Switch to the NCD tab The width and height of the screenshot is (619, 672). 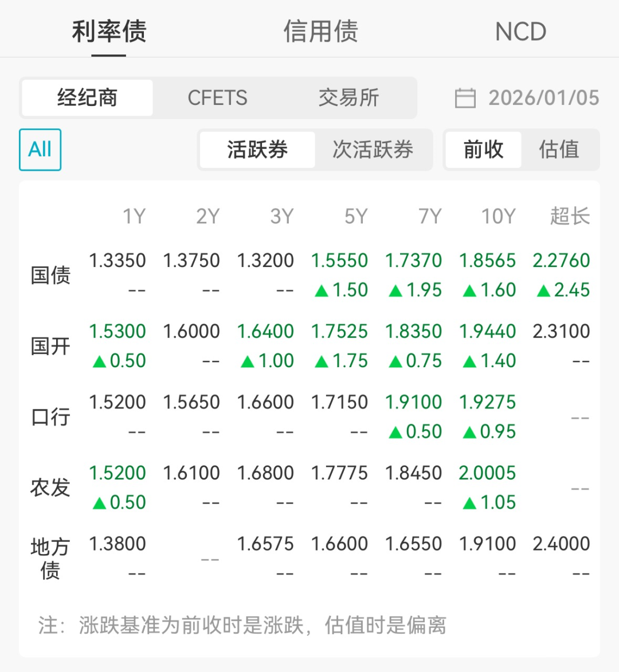[x=519, y=32]
